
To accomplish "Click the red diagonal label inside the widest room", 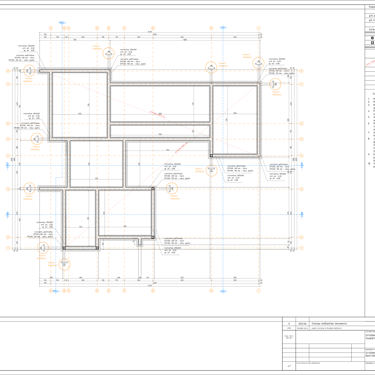I will pos(158,114).
